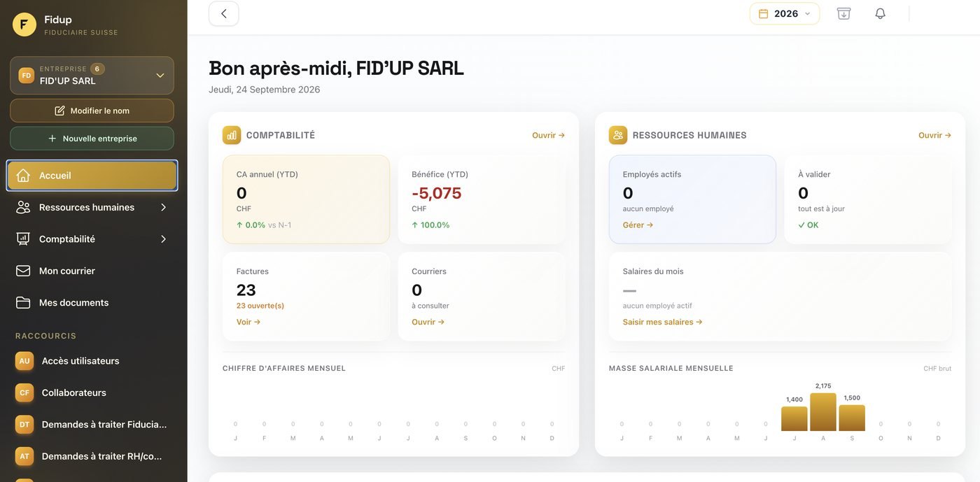Click the -5,075 profit value
980x482 pixels.
click(437, 193)
